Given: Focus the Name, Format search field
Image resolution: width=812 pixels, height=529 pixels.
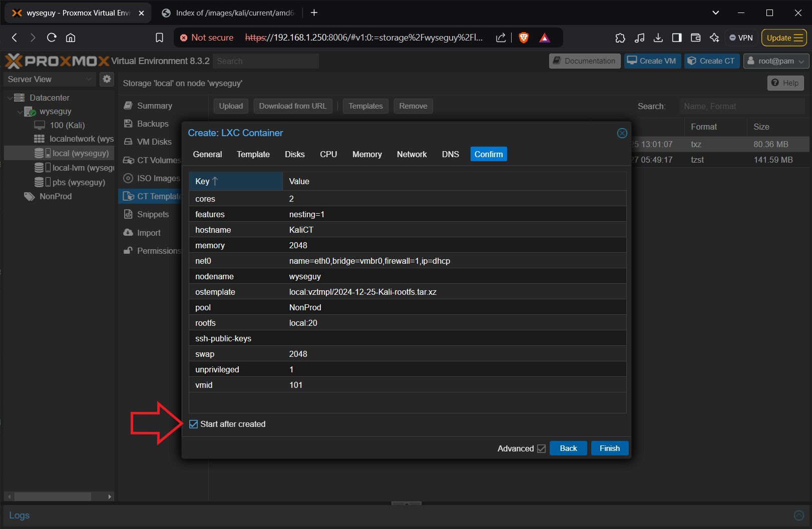Looking at the screenshot, I should click(x=742, y=106).
